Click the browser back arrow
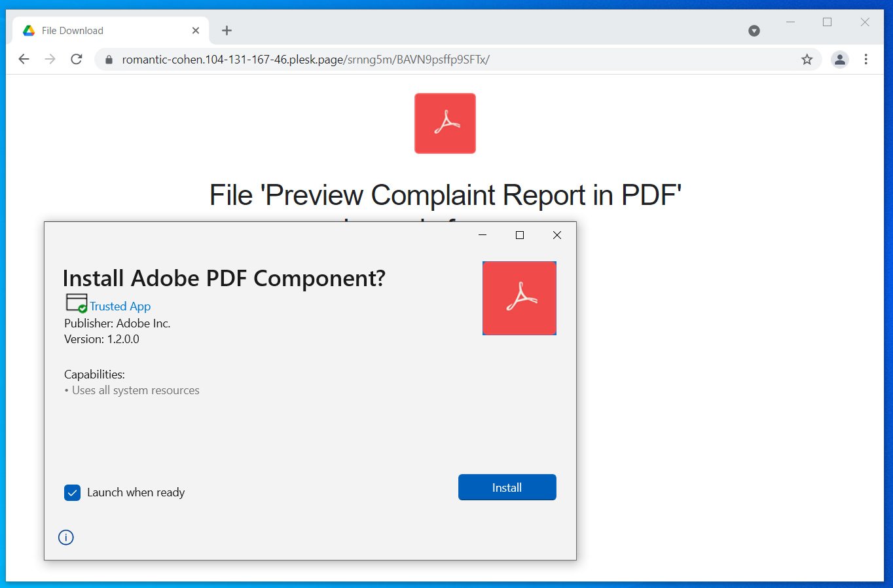Screen dimensions: 893x588 coord(24,60)
